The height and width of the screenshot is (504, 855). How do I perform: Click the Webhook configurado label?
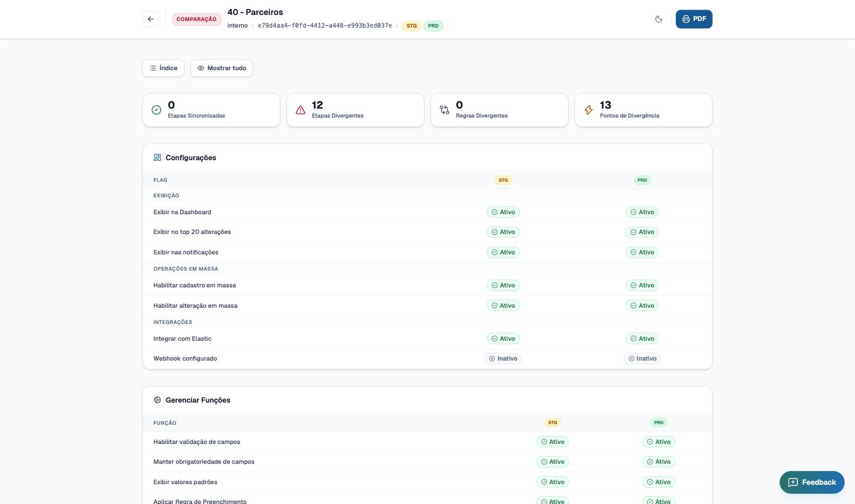pos(185,358)
